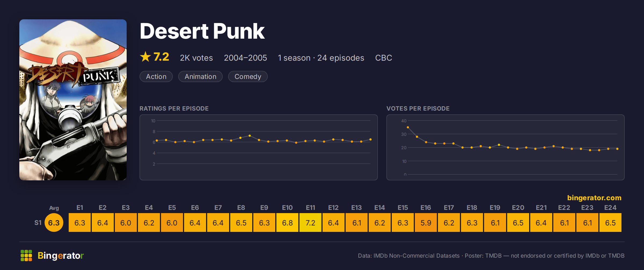Click the E24 rating cell 6.5
644x270 pixels.
tap(610, 222)
